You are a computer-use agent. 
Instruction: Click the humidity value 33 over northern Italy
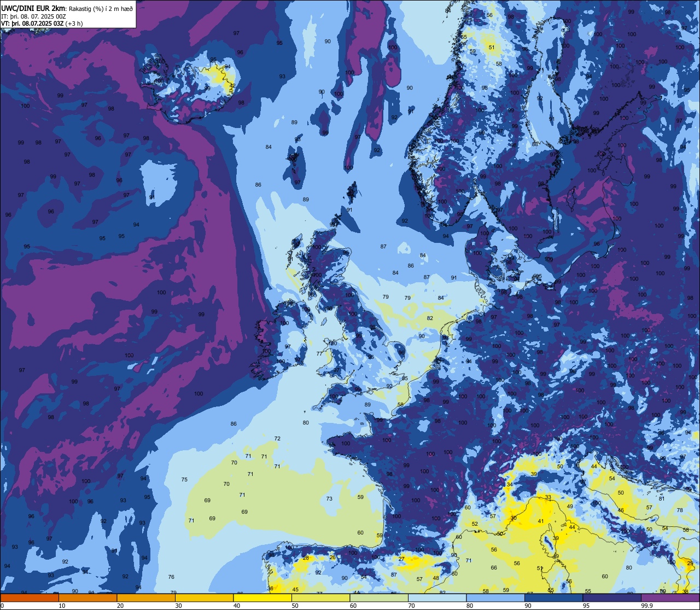(548, 497)
